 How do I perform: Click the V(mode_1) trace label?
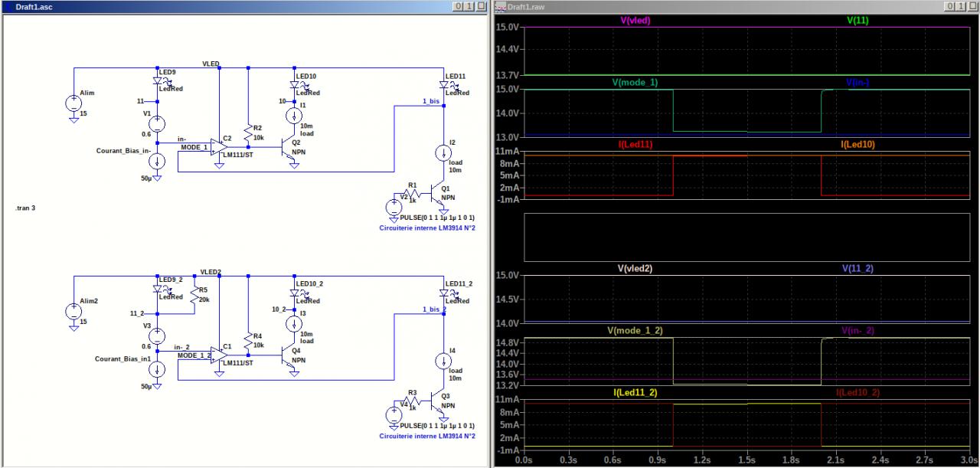point(634,82)
